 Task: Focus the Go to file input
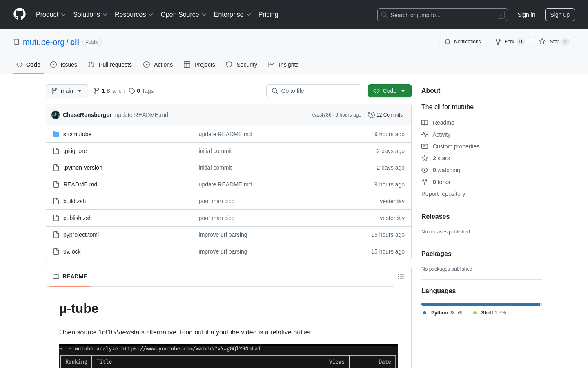click(314, 91)
